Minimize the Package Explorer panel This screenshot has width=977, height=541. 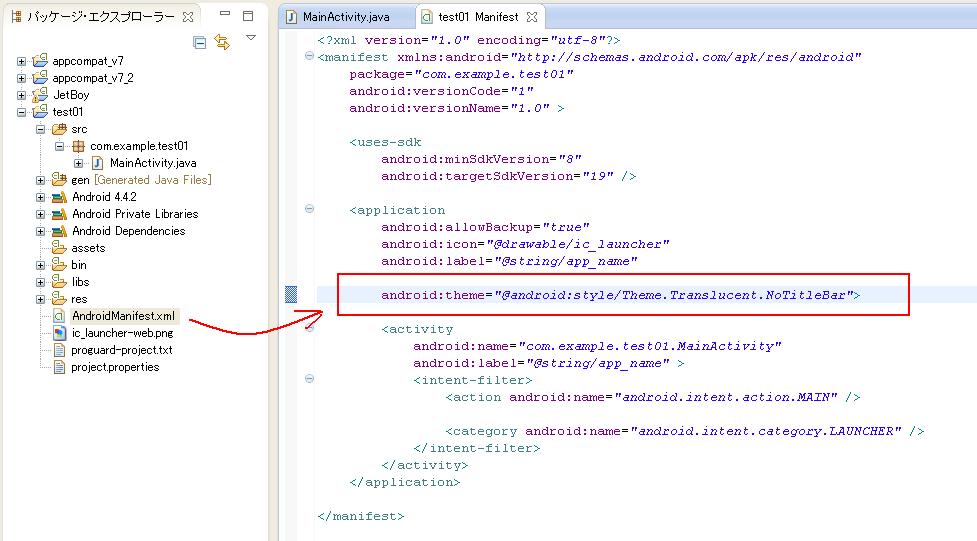click(225, 14)
